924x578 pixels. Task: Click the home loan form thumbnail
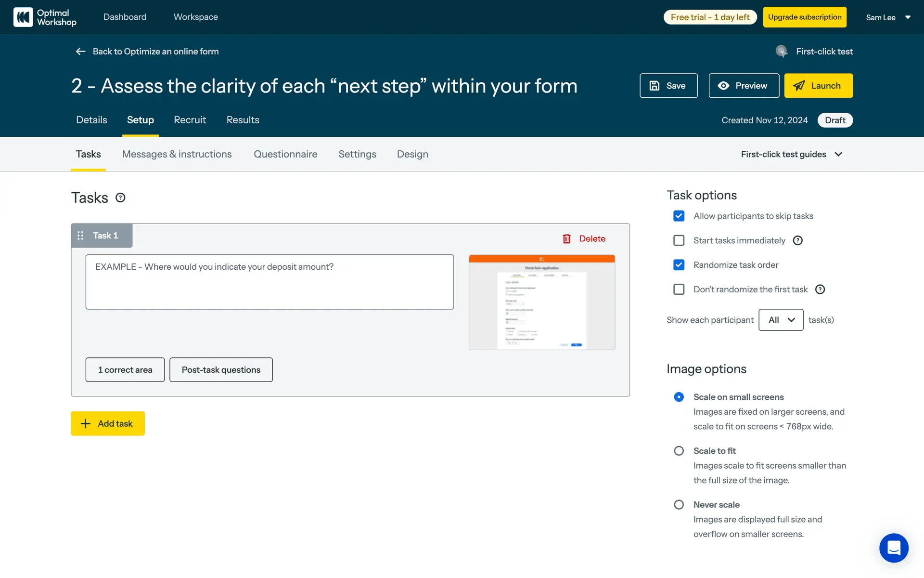pyautogui.click(x=541, y=302)
